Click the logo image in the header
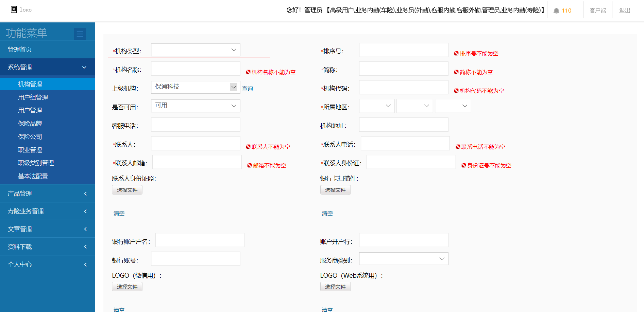 [14, 10]
